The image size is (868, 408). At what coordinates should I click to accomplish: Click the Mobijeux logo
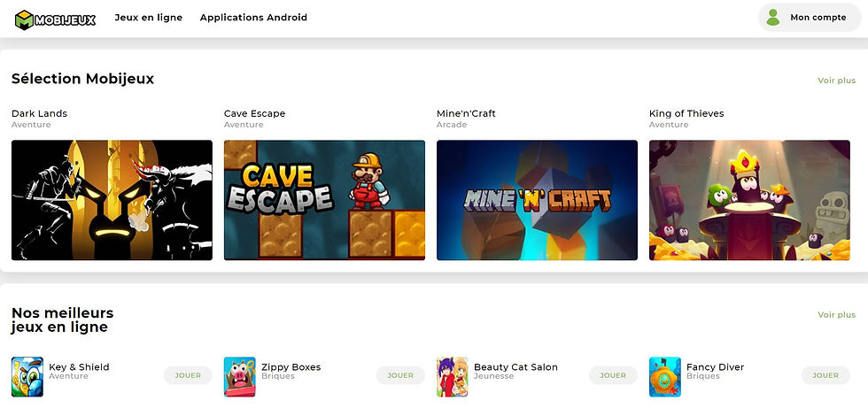55,19
